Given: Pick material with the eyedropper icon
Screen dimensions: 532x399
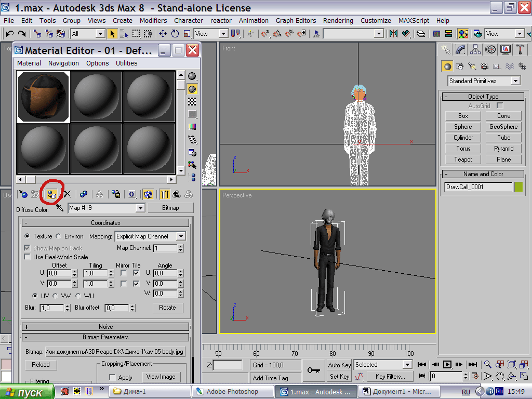Looking at the screenshot, I should pos(60,208).
